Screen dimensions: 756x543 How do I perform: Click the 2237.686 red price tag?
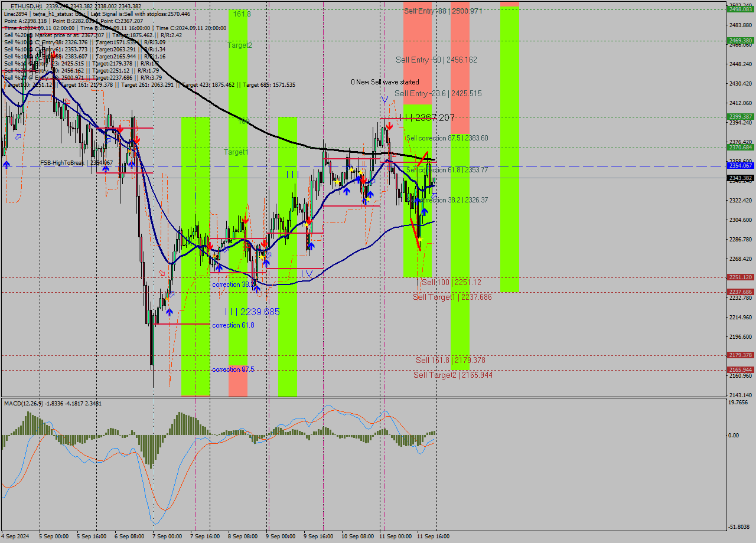pyautogui.click(x=740, y=292)
